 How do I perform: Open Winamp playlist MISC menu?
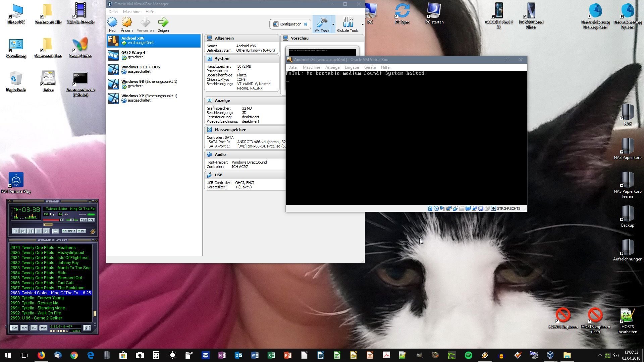44,327
